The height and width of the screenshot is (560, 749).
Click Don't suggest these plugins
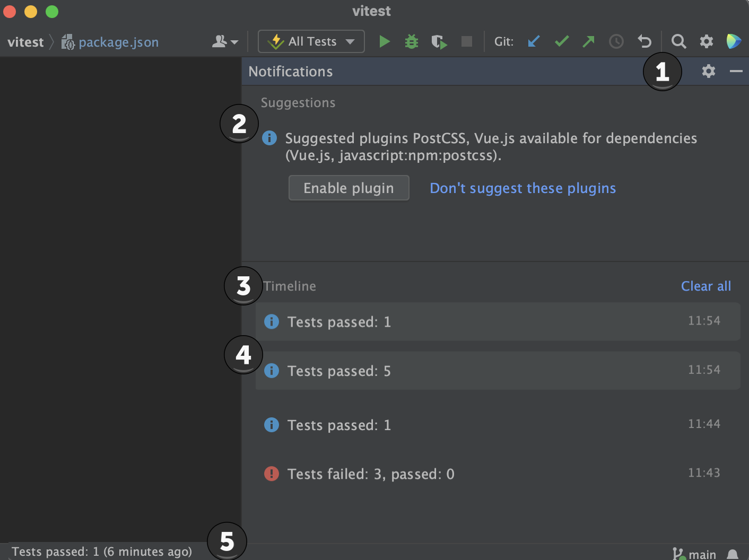click(x=522, y=188)
